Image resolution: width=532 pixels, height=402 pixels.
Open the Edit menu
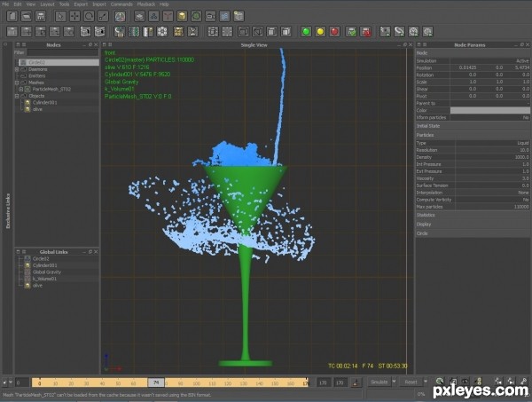(18, 4)
